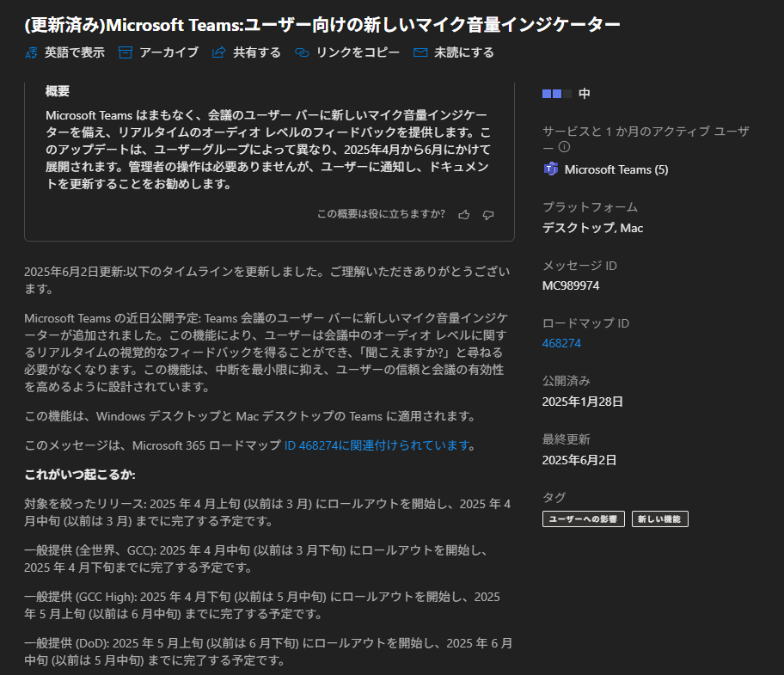
Task: Click the archive box icon
Action: (x=126, y=52)
